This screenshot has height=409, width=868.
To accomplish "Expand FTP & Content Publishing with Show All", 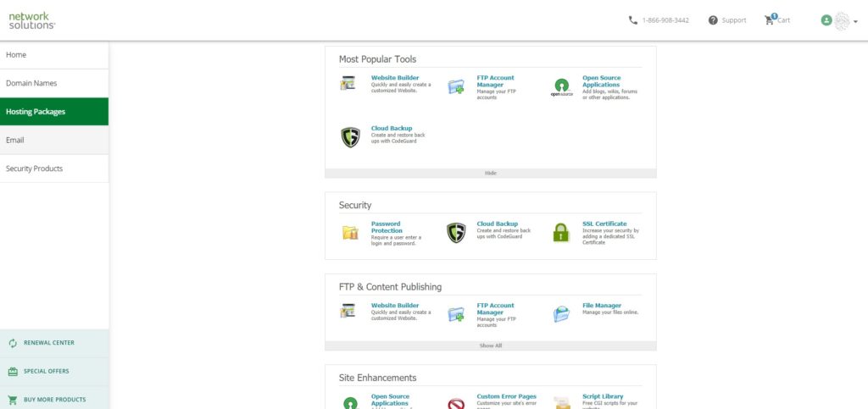I will [491, 345].
